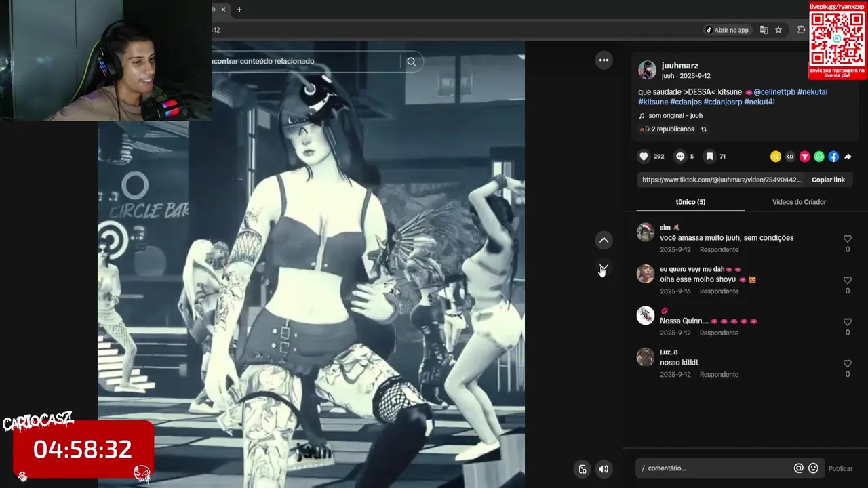Open emoji picker smiley icon

tap(813, 468)
